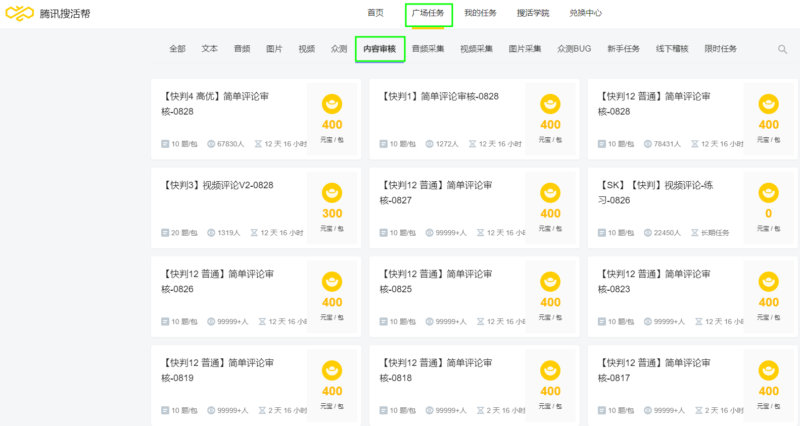Click gold ingot icon on 快判4 高优 card
The width and height of the screenshot is (800, 426).
pos(332,104)
